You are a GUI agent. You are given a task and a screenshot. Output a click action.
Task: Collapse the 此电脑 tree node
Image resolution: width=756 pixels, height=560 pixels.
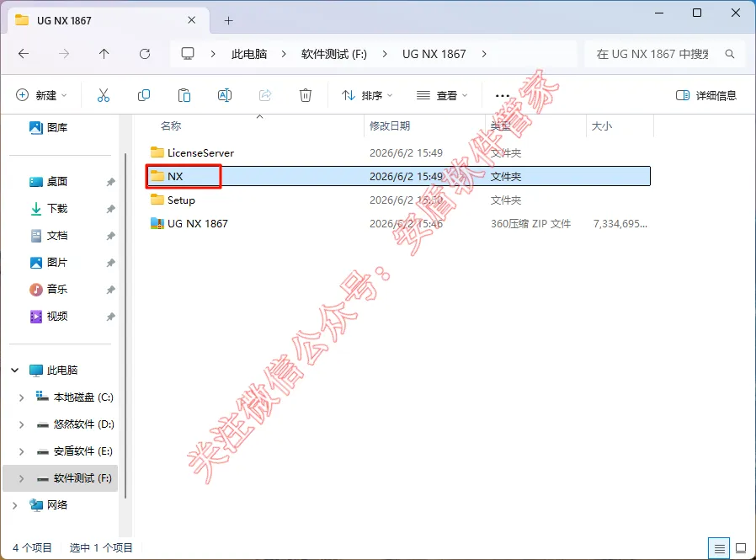click(x=15, y=371)
